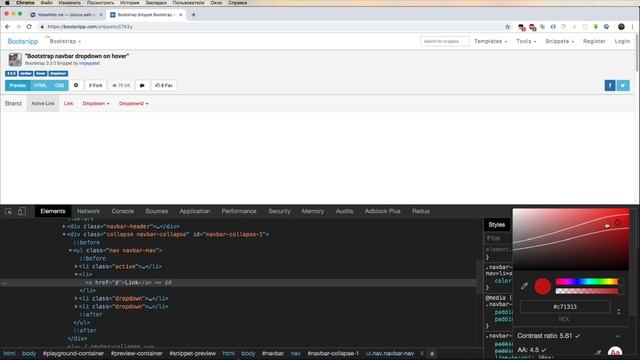The width and height of the screenshot is (640, 360).
Task: Click the alpha transparency slider
Action: pos(587,291)
